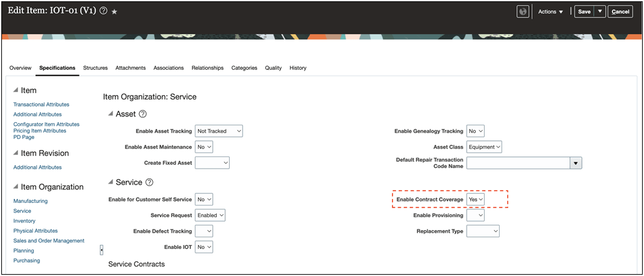Open the Inventory link
Screen dimensions: 644x276
pyautogui.click(x=24, y=221)
